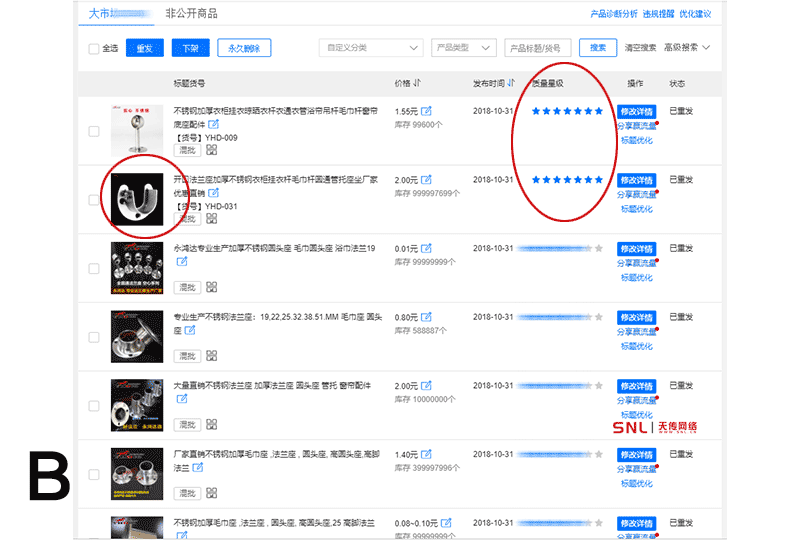Image resolution: width=800 pixels, height=540 pixels.
Task: Click the 重发 button
Action: point(145,48)
